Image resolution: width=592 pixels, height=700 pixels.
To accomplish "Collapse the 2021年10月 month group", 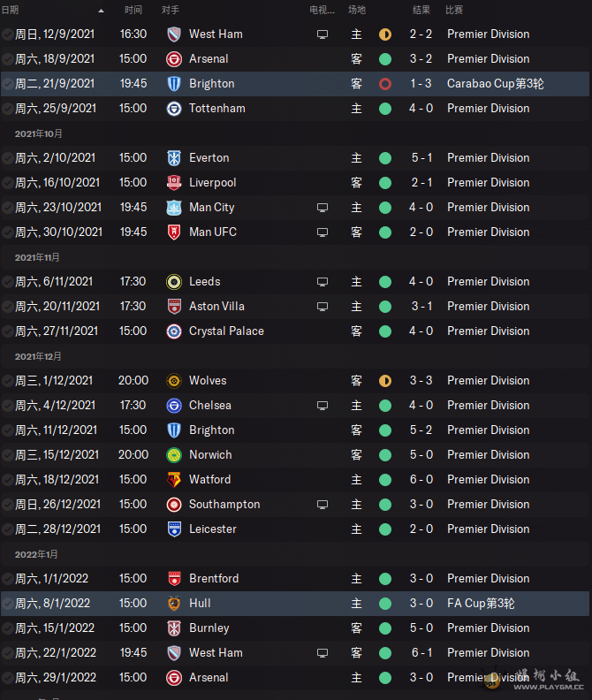I will (x=39, y=133).
